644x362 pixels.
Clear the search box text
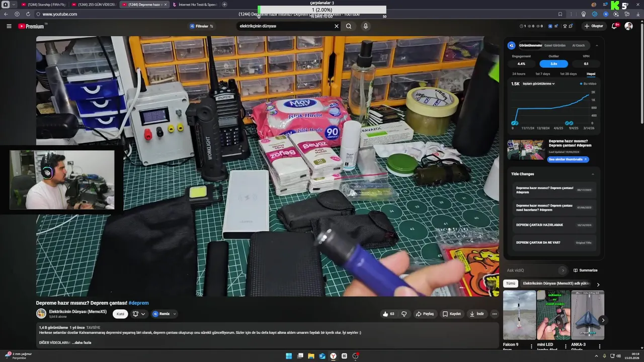(x=337, y=26)
